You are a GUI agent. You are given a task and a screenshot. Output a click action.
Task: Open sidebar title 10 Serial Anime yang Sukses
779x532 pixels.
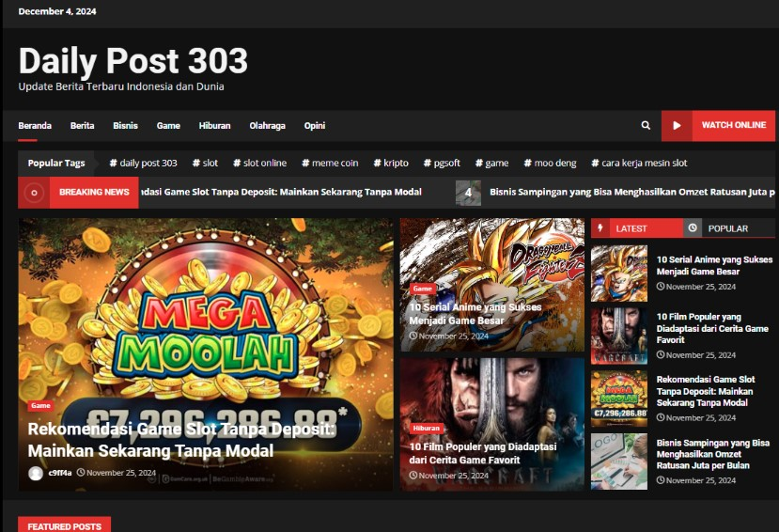tap(714, 265)
